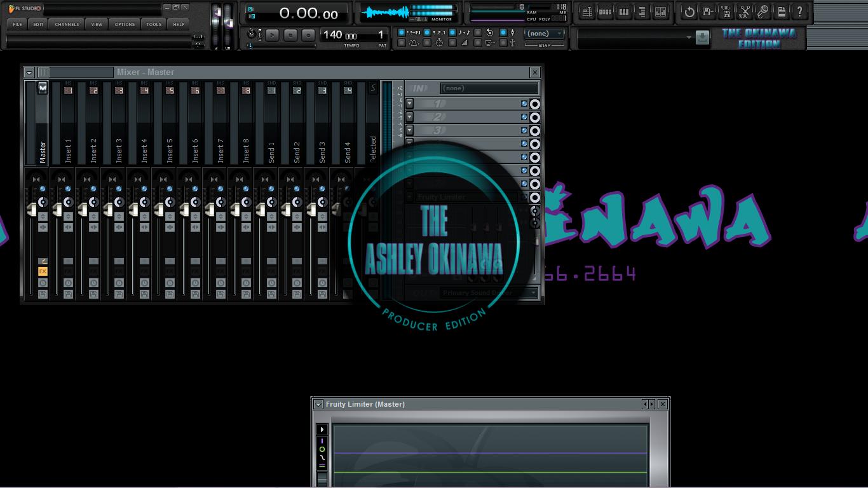This screenshot has height=488, width=868.
Task: Toggle the recording countdown 3..2..1
Action: 426,33
